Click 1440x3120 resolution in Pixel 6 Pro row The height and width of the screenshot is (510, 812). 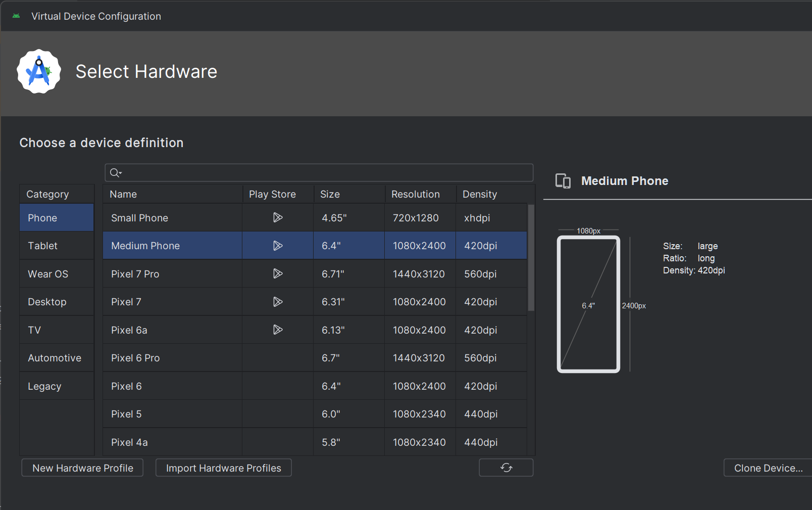[420, 358]
